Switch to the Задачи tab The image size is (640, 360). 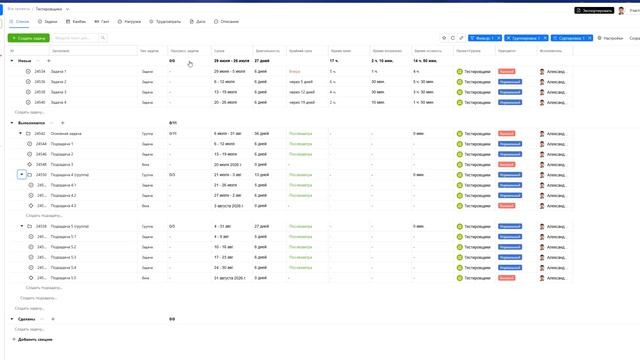click(47, 21)
